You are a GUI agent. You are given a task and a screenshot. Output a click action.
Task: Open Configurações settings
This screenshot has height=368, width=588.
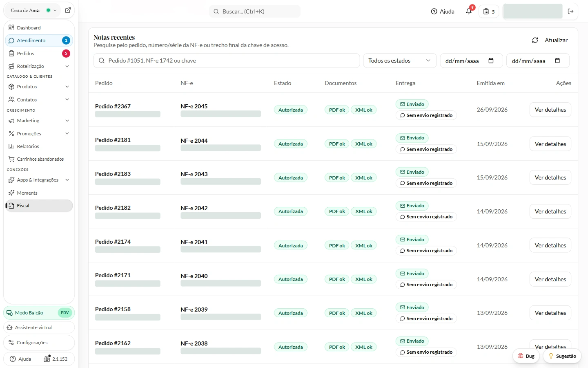tap(39, 343)
